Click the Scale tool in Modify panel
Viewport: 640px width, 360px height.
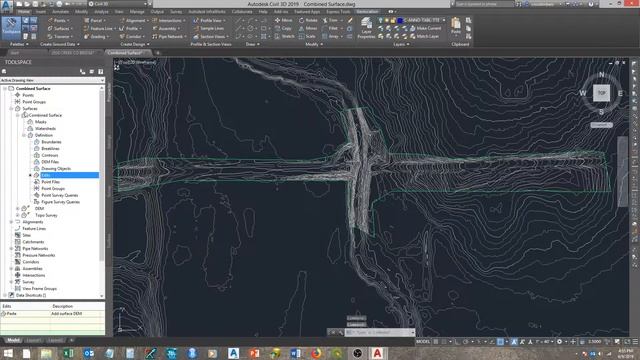click(307, 36)
